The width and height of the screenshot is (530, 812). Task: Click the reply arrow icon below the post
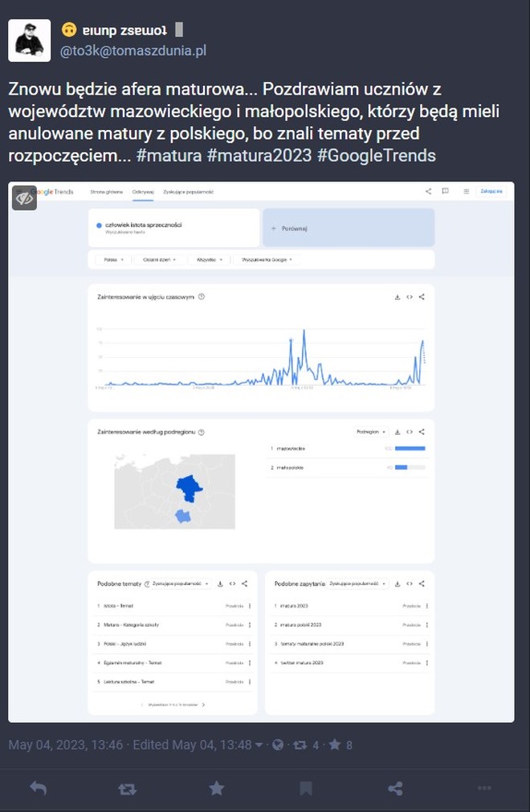pyautogui.click(x=39, y=789)
